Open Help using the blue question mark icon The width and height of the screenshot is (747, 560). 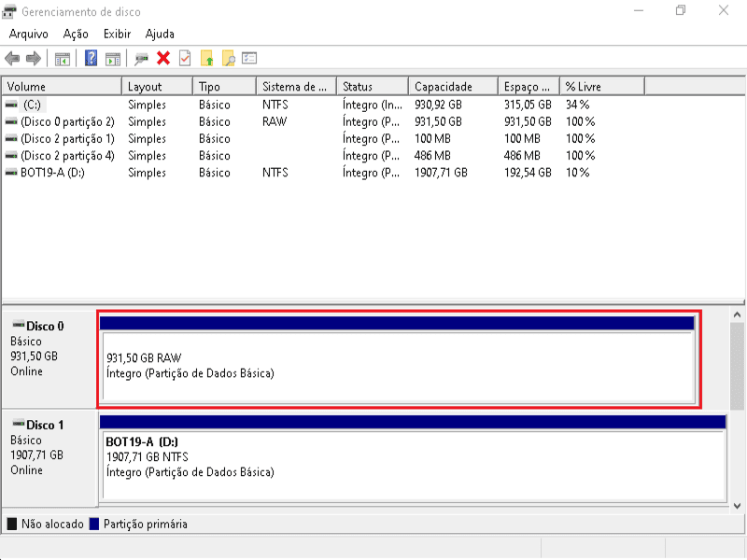pyautogui.click(x=91, y=57)
